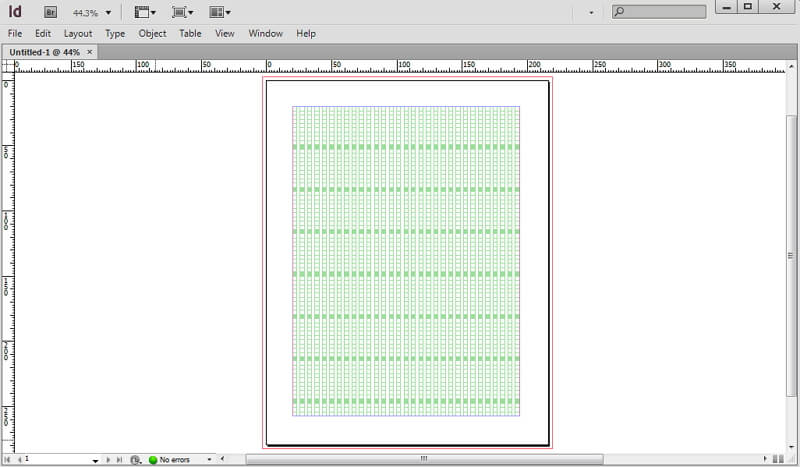
Task: Open the page number dropdown in status bar
Action: point(96,460)
